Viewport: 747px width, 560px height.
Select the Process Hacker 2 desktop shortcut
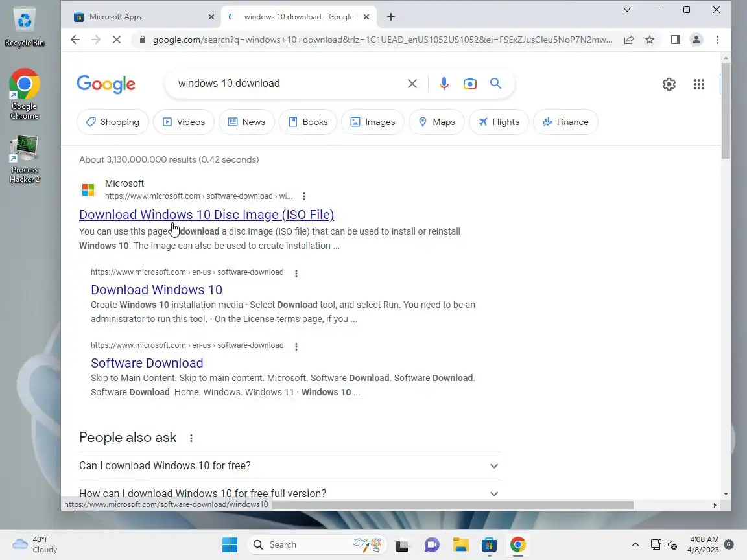pyautogui.click(x=24, y=159)
